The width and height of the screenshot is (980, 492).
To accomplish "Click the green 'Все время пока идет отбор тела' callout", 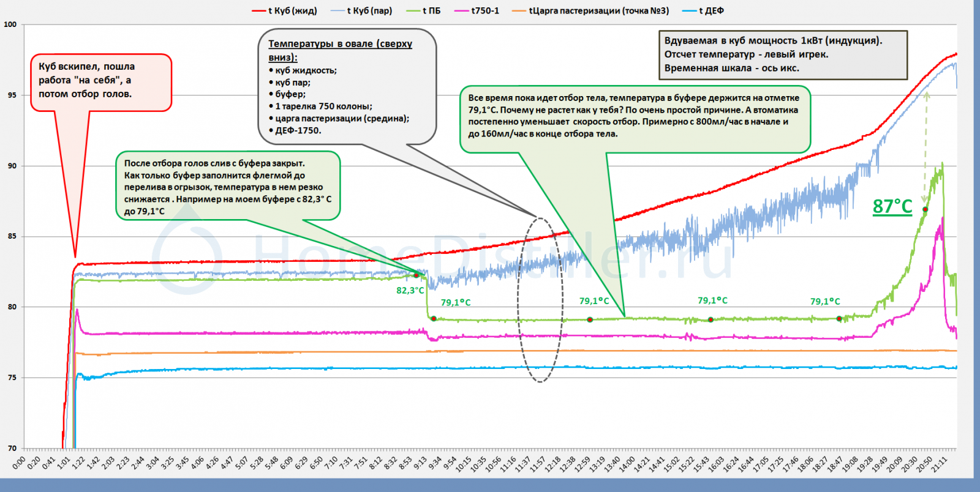I will [x=635, y=119].
